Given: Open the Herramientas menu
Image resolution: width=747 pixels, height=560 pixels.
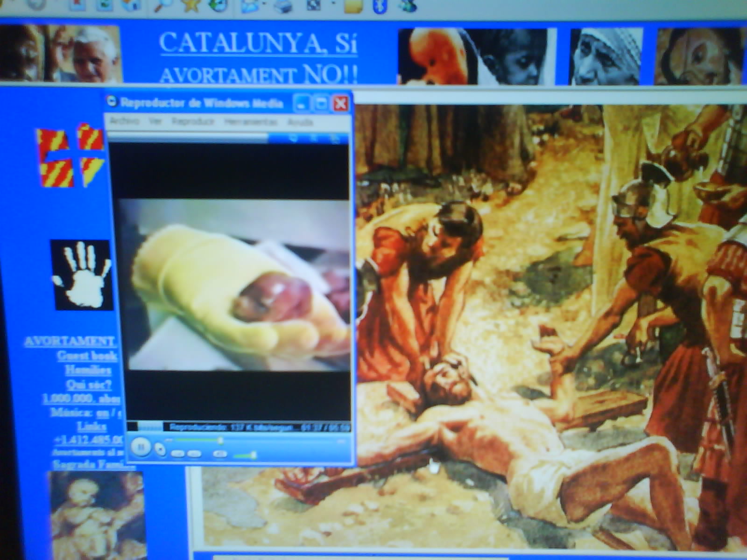Looking at the screenshot, I should click(x=250, y=122).
